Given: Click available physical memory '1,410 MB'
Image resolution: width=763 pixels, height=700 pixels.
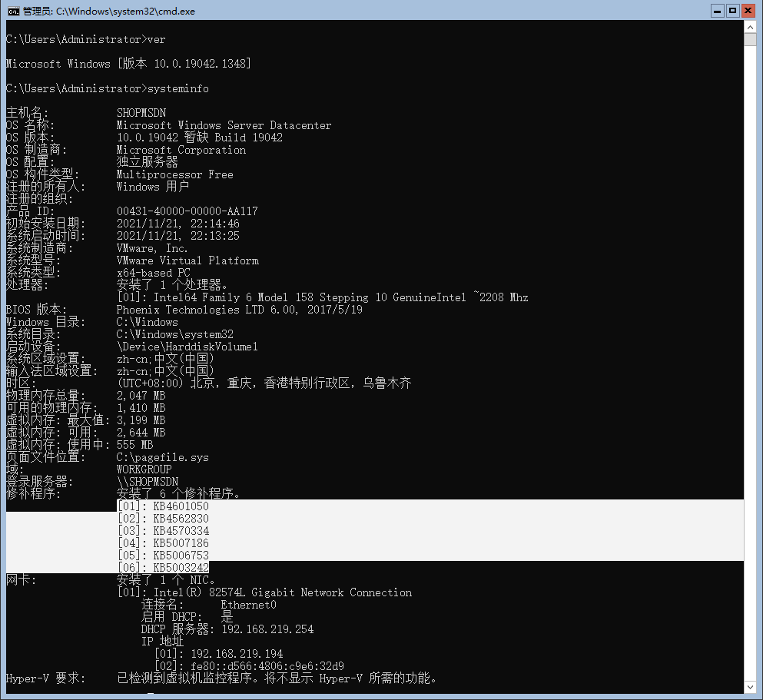Looking at the screenshot, I should tap(141, 408).
